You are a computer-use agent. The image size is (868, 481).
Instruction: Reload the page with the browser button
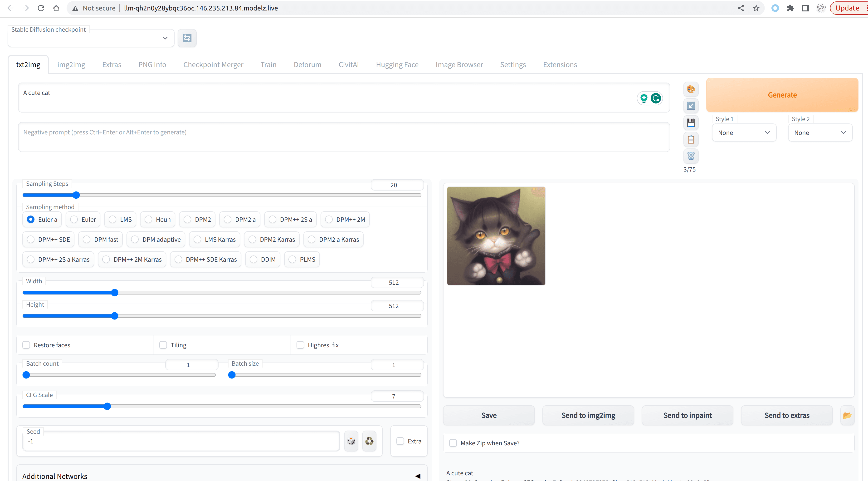(x=41, y=8)
